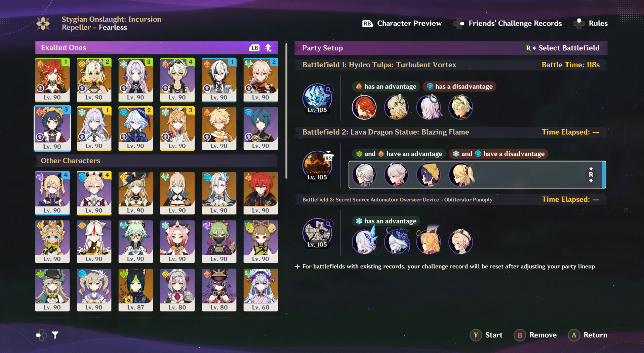Click the Stygian Onslaught flower emblem
Screen dimensions: 644x353
click(x=43, y=24)
